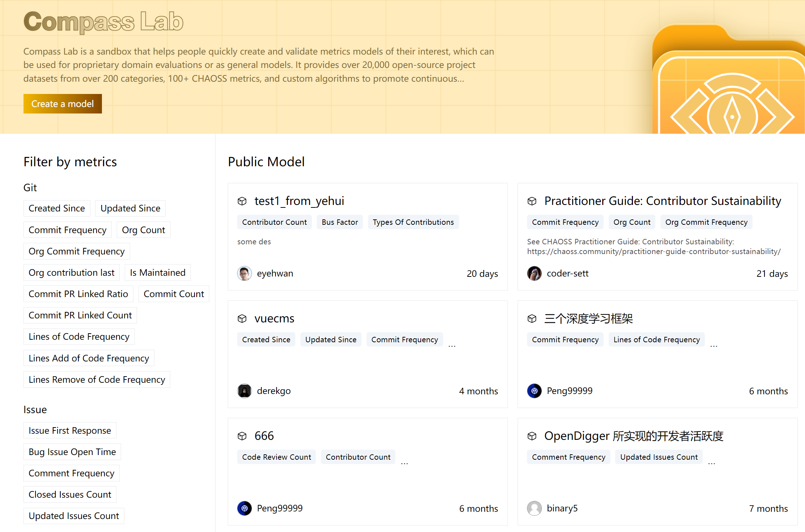Click the Compass Lab folder illustration
Viewport: 805px width, 532px height.
tap(728, 80)
